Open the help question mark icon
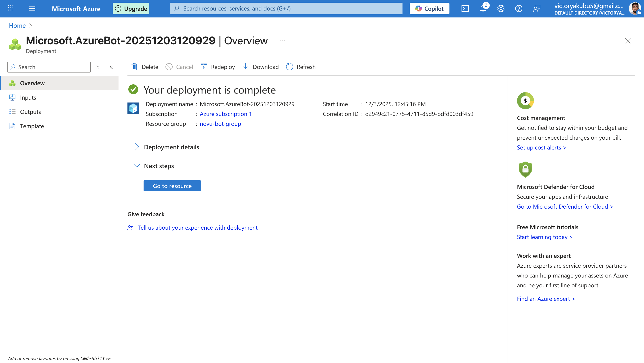 pos(519,9)
